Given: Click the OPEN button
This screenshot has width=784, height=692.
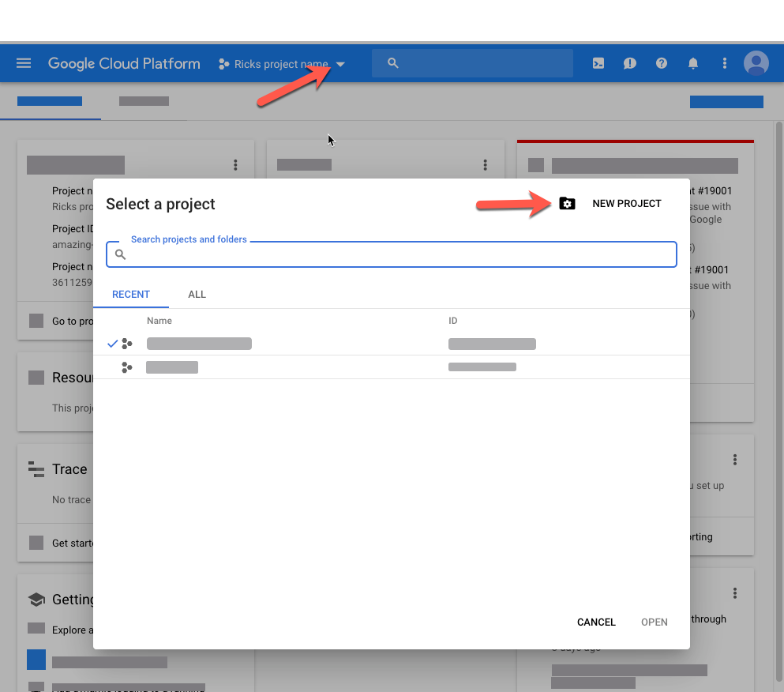Looking at the screenshot, I should 654,622.
